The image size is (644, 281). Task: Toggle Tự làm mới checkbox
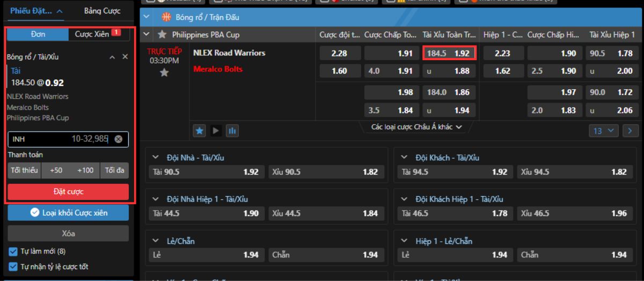tap(13, 251)
